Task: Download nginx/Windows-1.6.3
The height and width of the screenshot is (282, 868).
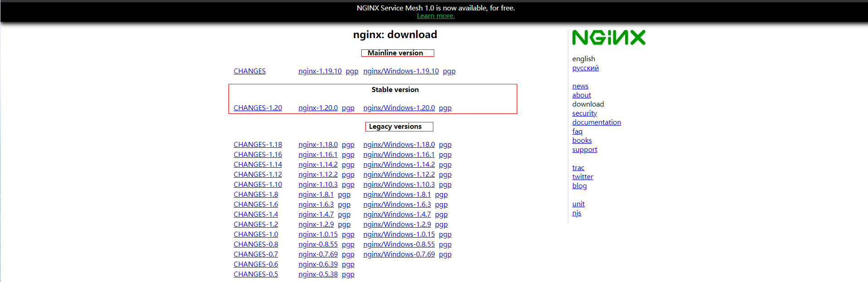Action: tap(397, 204)
